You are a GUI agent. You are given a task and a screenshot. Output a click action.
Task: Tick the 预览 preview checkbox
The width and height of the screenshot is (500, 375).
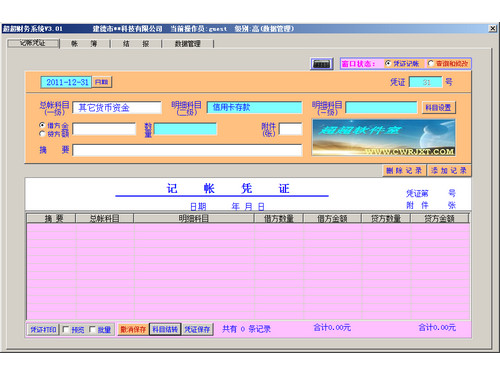pos(66,329)
